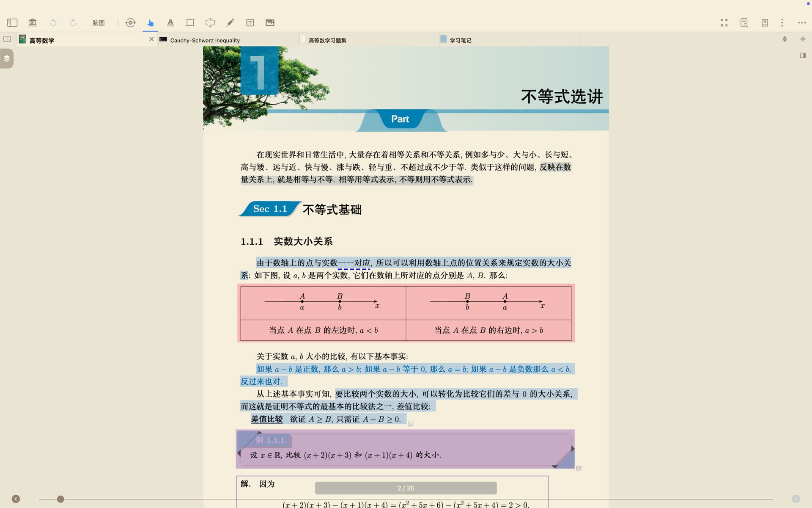812x508 pixels.
Task: Select the hand pointer tool
Action: click(150, 22)
